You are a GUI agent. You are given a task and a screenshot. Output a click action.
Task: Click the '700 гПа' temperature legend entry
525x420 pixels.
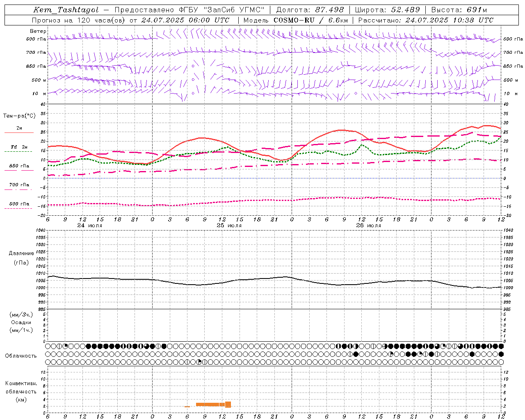click(19, 185)
